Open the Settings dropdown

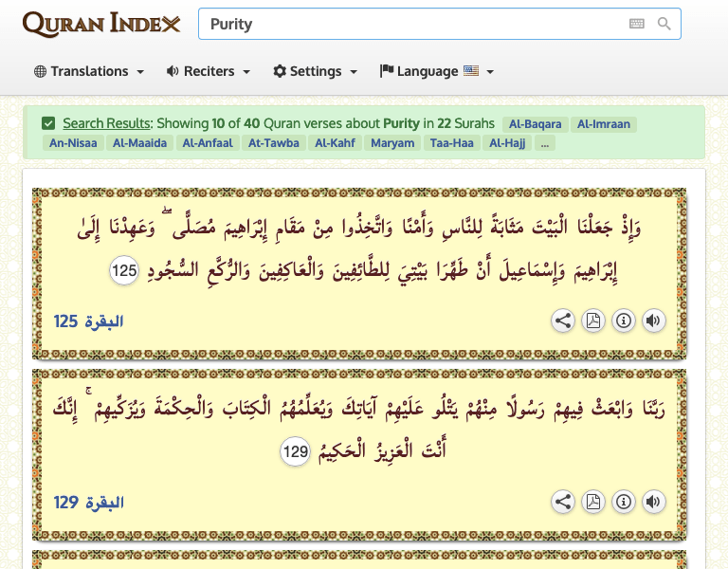[x=316, y=71]
